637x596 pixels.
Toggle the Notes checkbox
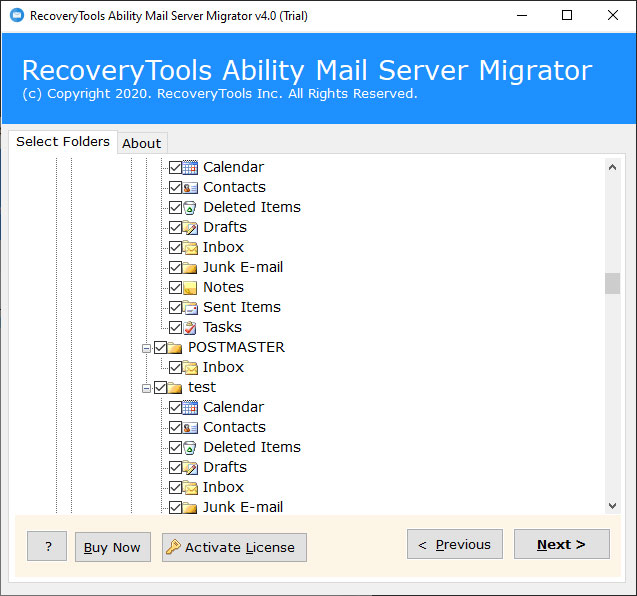[176, 288]
